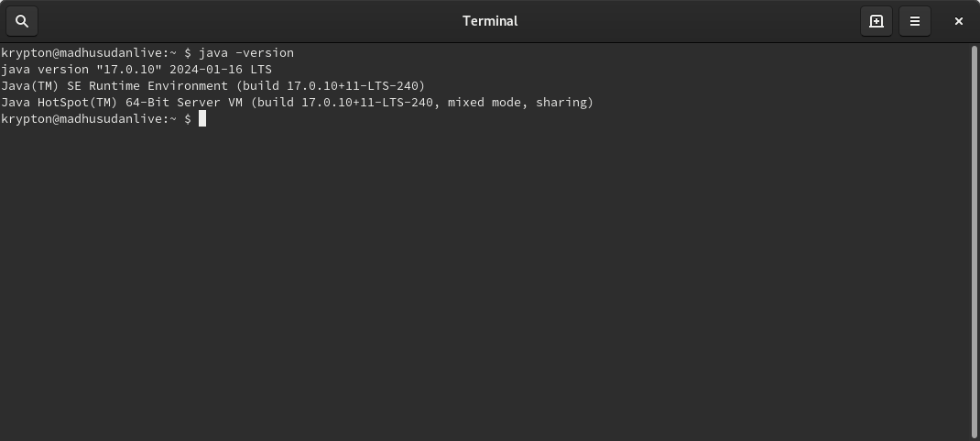Viewport: 980px width, 441px height.
Task: Click the Java(TM) SE Runtime Environment text
Action: pyautogui.click(x=114, y=85)
